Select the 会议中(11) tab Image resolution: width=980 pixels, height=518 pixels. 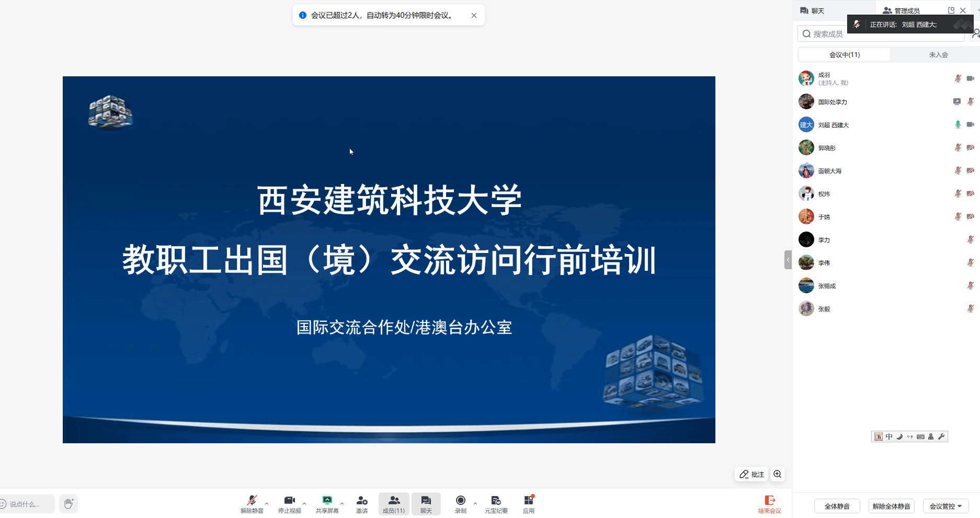845,54
